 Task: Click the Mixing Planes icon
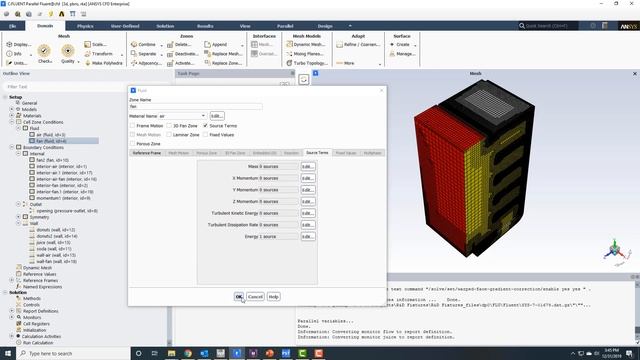click(289, 54)
